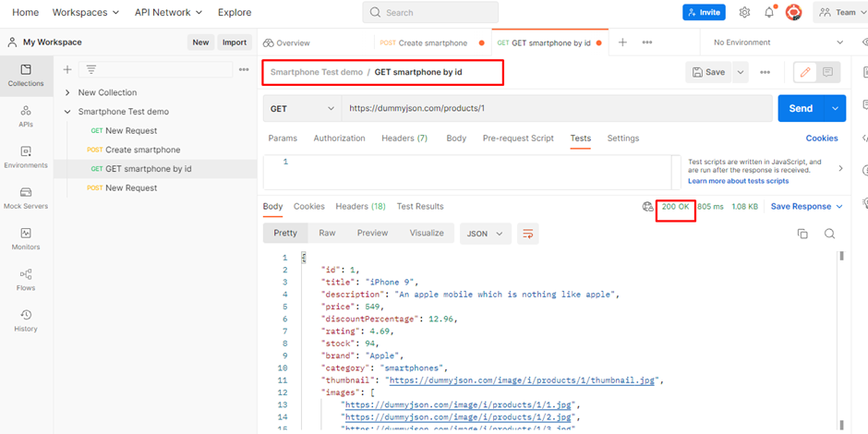Open the notifications bell
Image resolution: width=868 pixels, height=434 pixels.
point(769,12)
